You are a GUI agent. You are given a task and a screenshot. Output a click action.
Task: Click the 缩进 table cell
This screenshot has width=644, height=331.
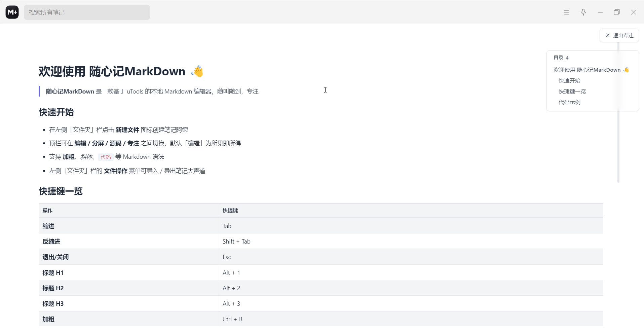point(129,226)
